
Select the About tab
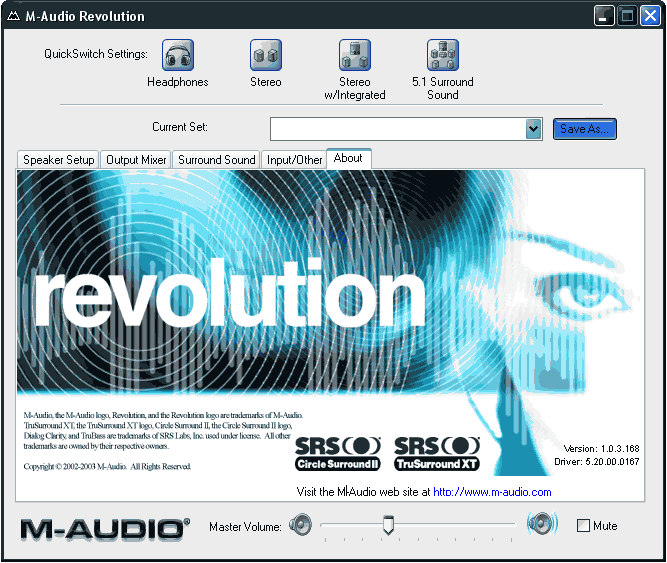(x=348, y=158)
